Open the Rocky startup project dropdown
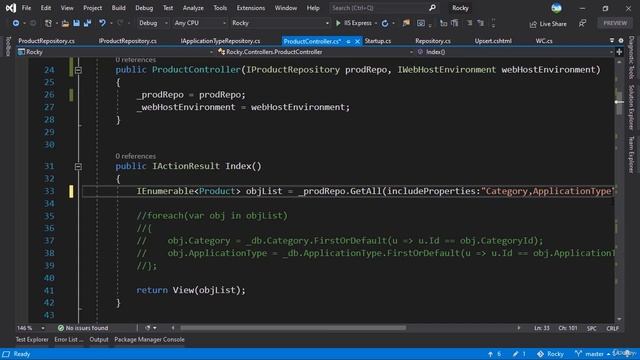Image resolution: width=640 pixels, height=360 pixels. 280,23
